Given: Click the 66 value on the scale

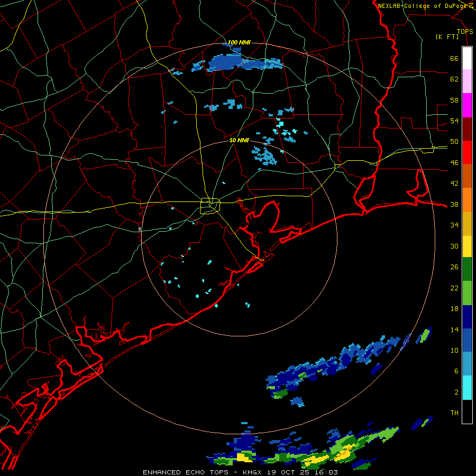Looking at the screenshot, I should [454, 59].
